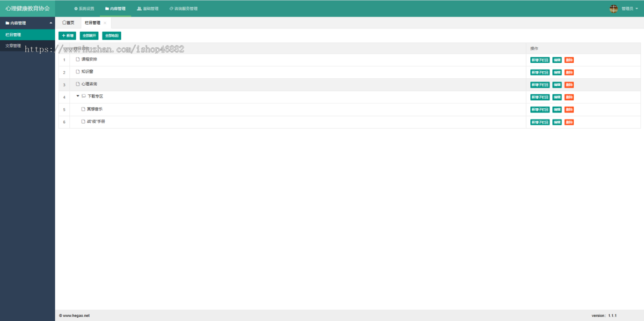
Task: Click the 心理咨询 row name
Action: click(x=90, y=84)
